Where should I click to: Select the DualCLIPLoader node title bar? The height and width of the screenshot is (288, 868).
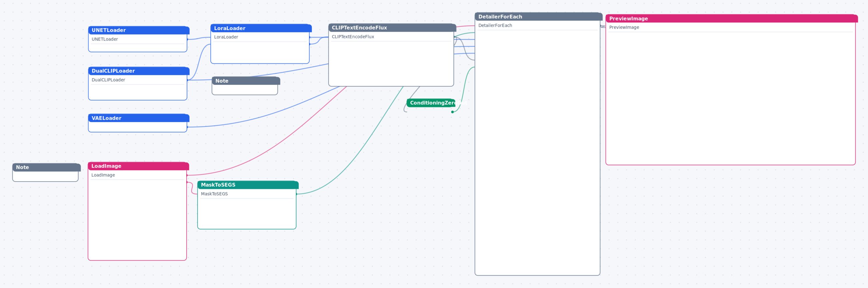tap(139, 71)
